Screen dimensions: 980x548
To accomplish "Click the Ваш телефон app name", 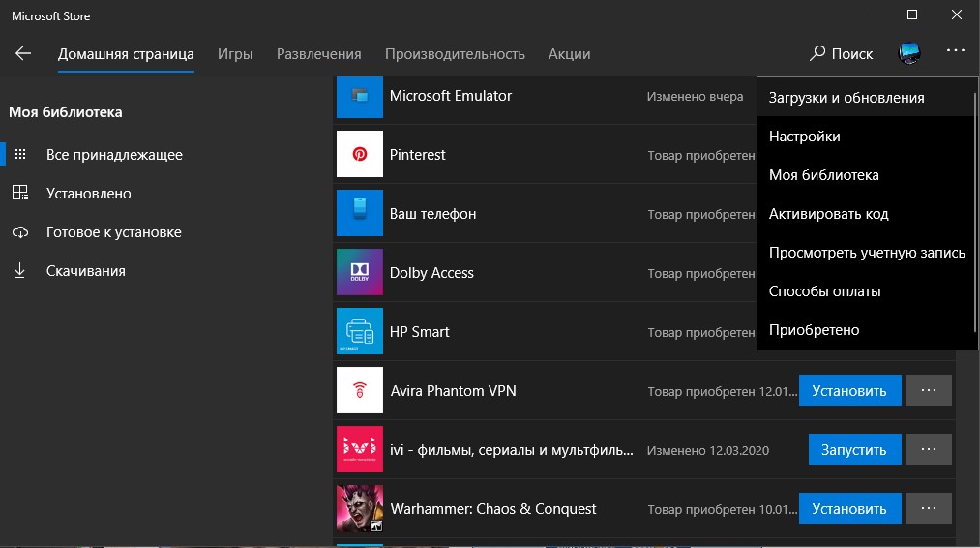I will coord(432,213).
